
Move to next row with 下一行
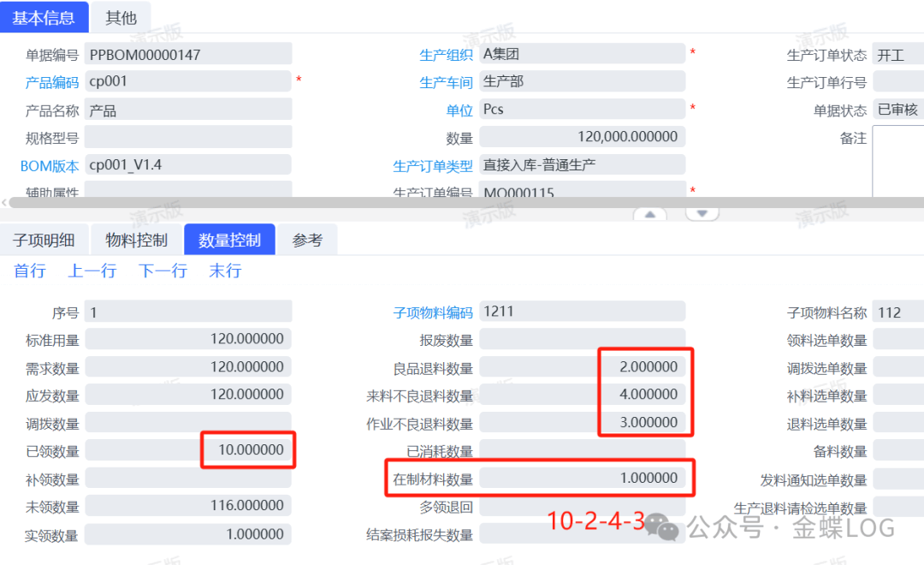click(163, 271)
